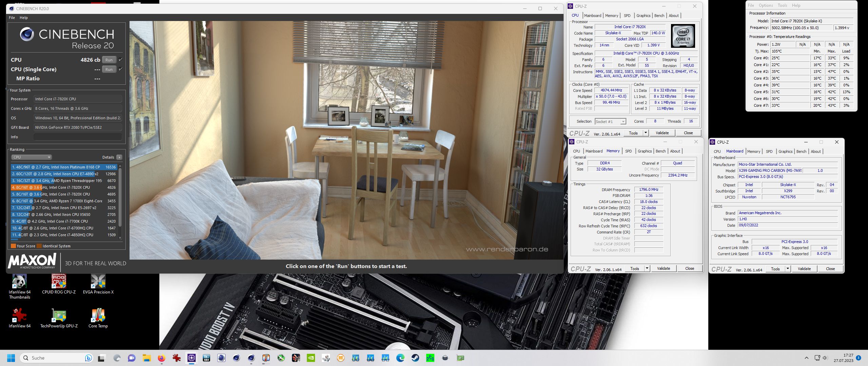Select ranking row AMD Ryzen 7 1700X Eight-Core

coord(64,201)
